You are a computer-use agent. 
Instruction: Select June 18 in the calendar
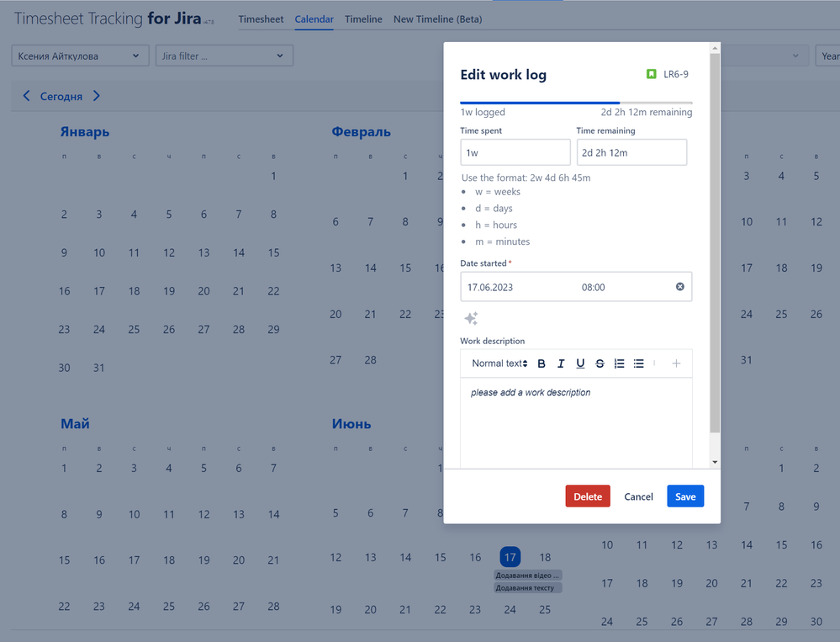pyautogui.click(x=546, y=557)
